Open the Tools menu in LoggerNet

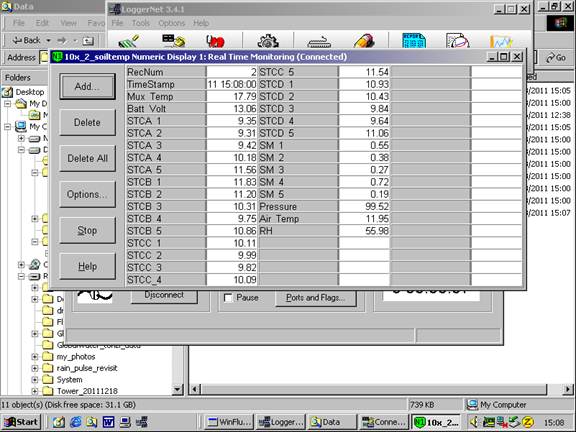141,23
